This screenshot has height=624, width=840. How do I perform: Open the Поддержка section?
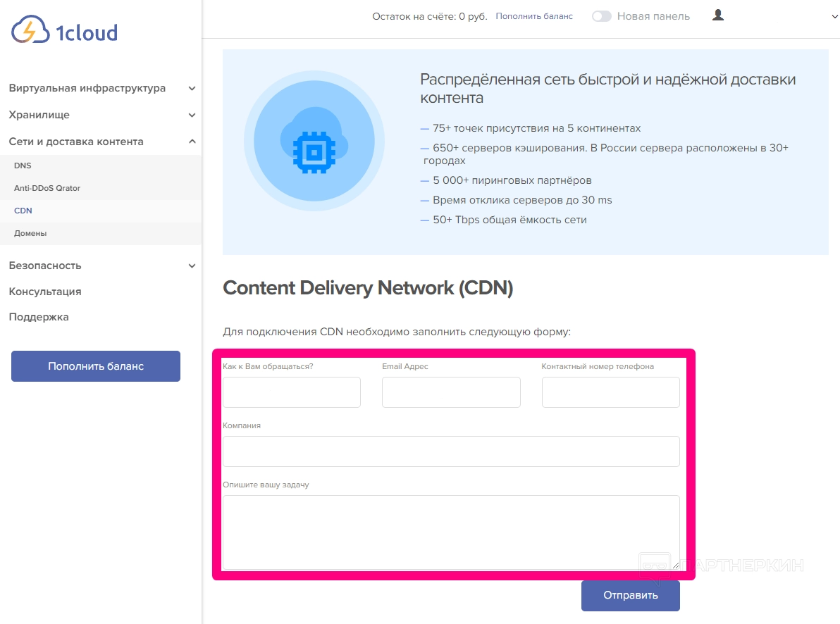pyautogui.click(x=39, y=317)
